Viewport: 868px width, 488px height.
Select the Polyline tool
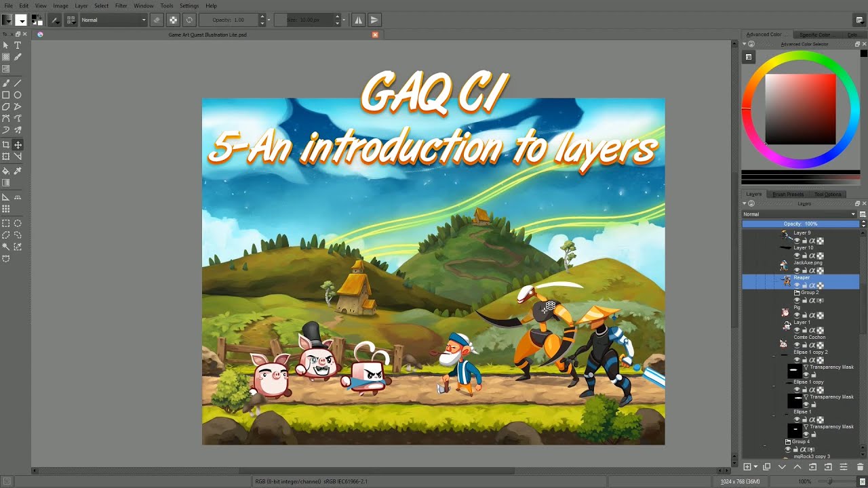pyautogui.click(x=18, y=106)
